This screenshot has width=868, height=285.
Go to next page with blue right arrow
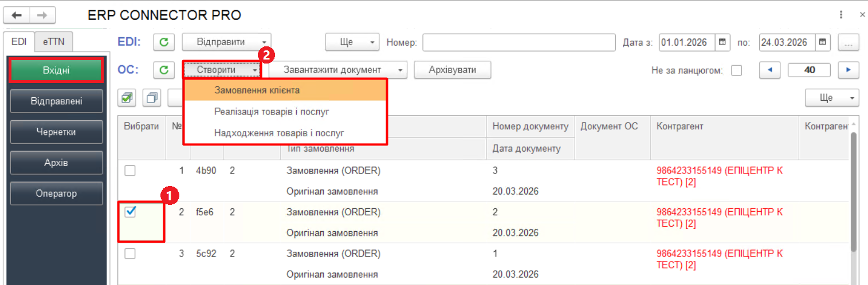pos(848,70)
